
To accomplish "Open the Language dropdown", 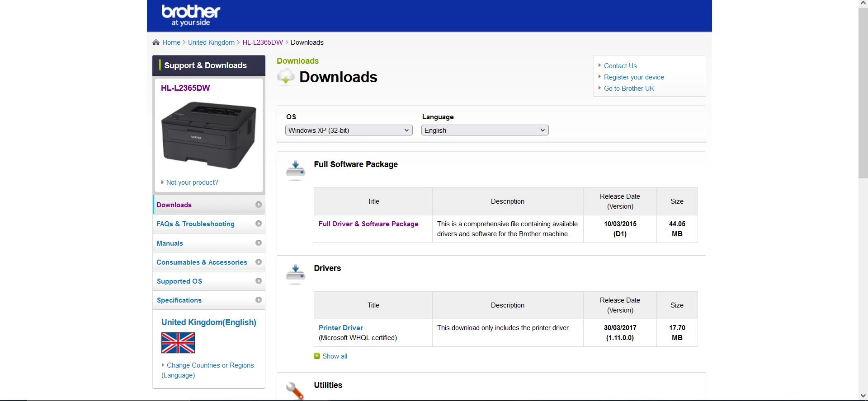I will [485, 131].
